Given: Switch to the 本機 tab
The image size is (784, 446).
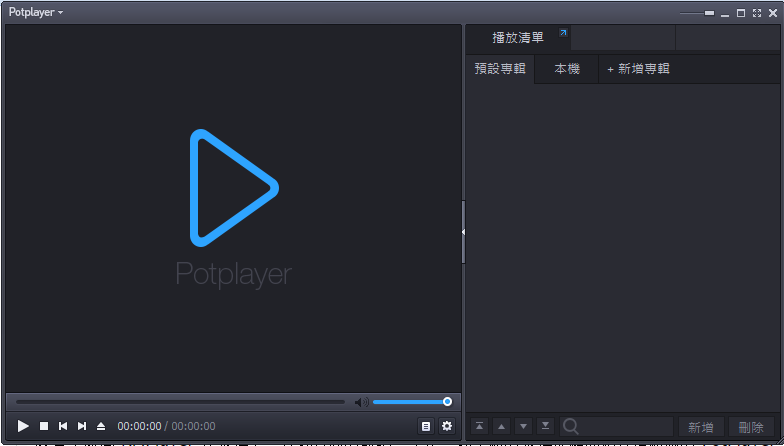Looking at the screenshot, I should click(x=567, y=69).
